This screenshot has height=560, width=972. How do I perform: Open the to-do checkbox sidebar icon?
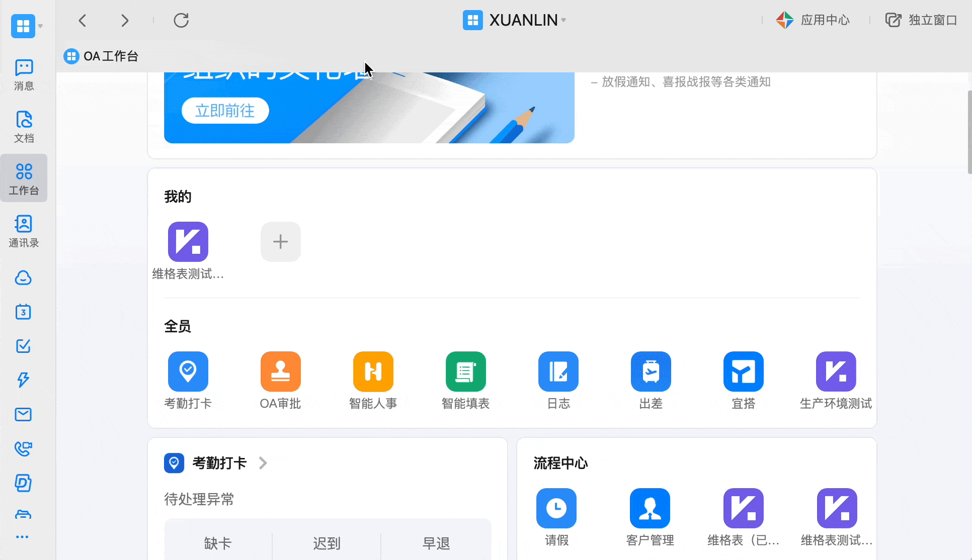click(23, 346)
